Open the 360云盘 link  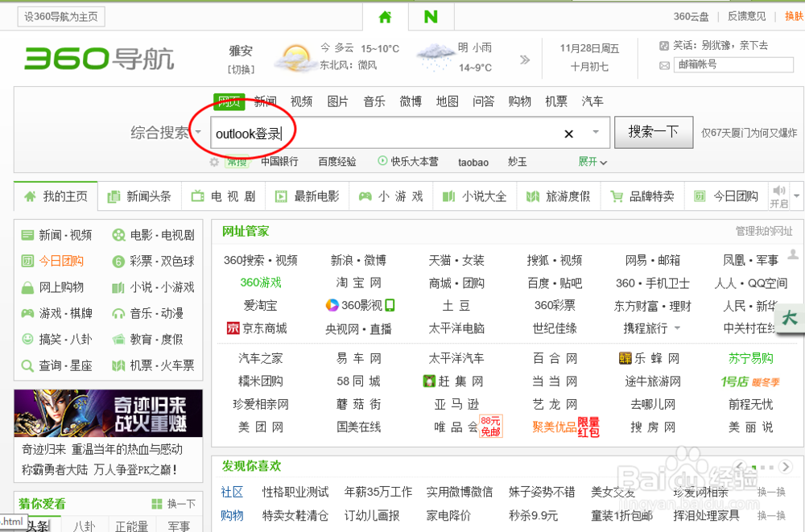click(x=691, y=16)
